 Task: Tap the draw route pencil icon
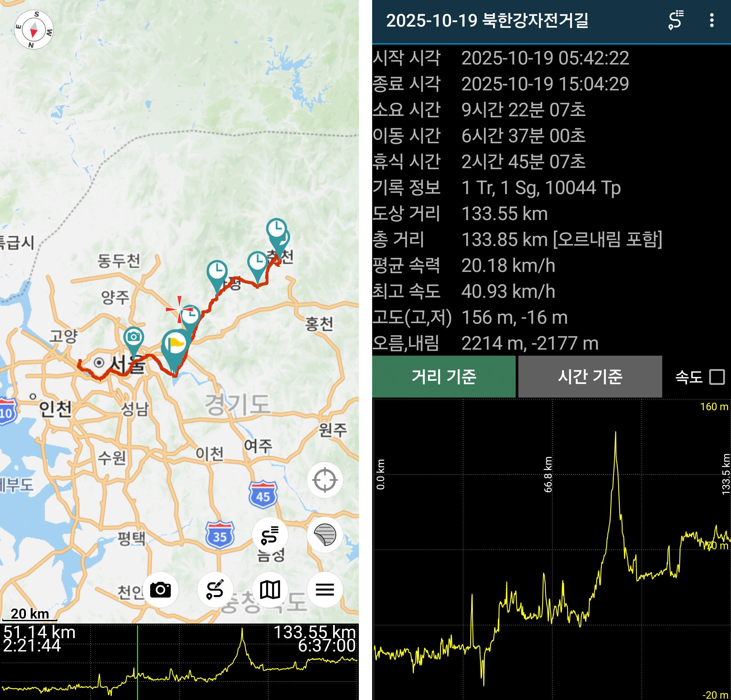215,590
